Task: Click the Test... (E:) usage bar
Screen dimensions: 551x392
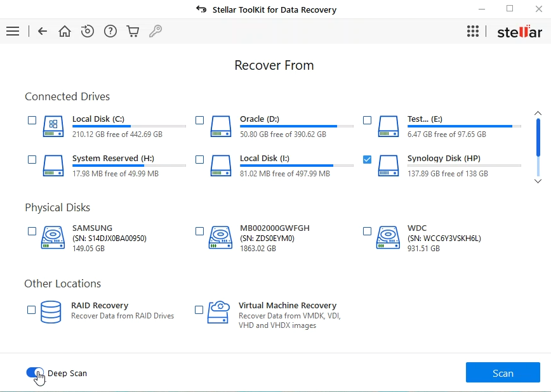Action: pos(464,126)
